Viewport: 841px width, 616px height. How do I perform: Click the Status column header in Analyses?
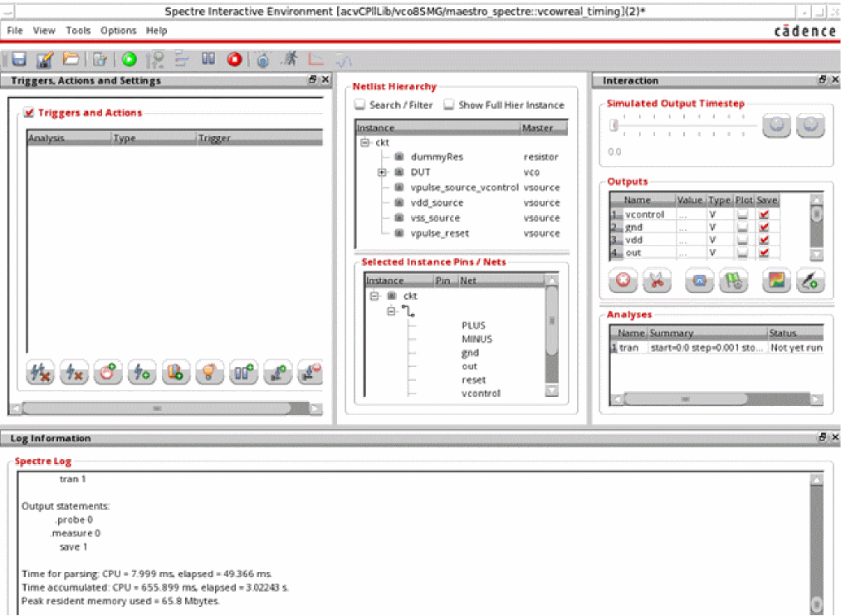pyautogui.click(x=796, y=333)
